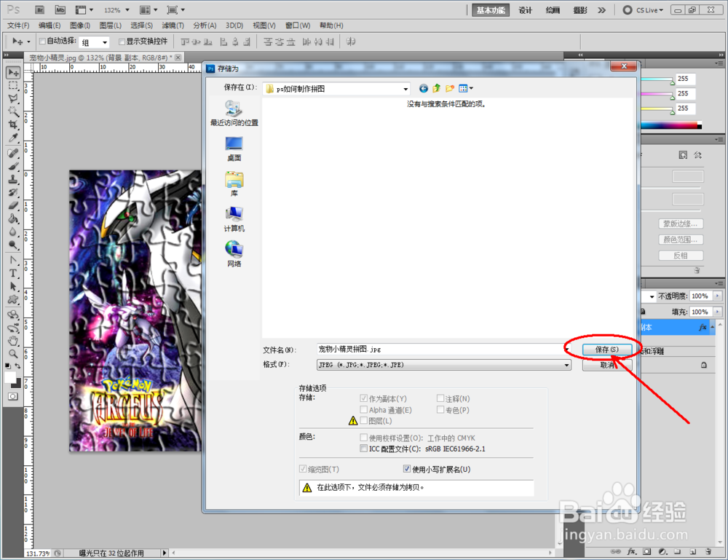Toggle the Alpha Channels checkbox
Viewport: 728px width, 560px height.
point(363,409)
